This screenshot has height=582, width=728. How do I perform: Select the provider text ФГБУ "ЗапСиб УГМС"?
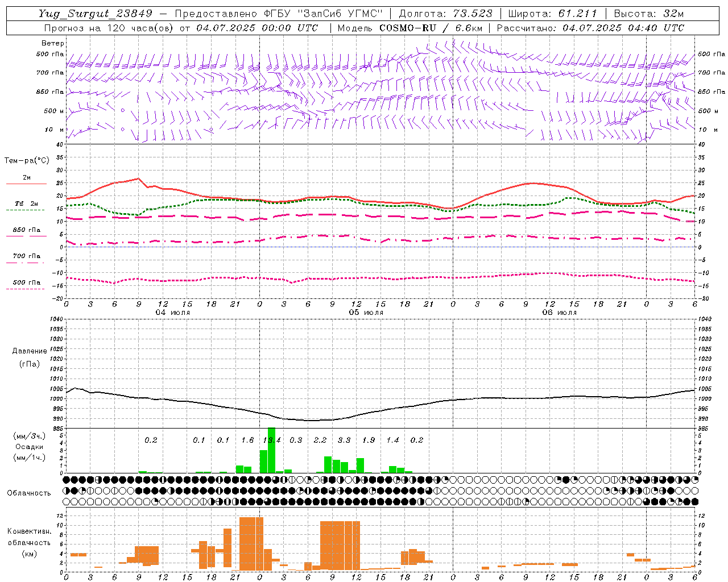(x=323, y=14)
